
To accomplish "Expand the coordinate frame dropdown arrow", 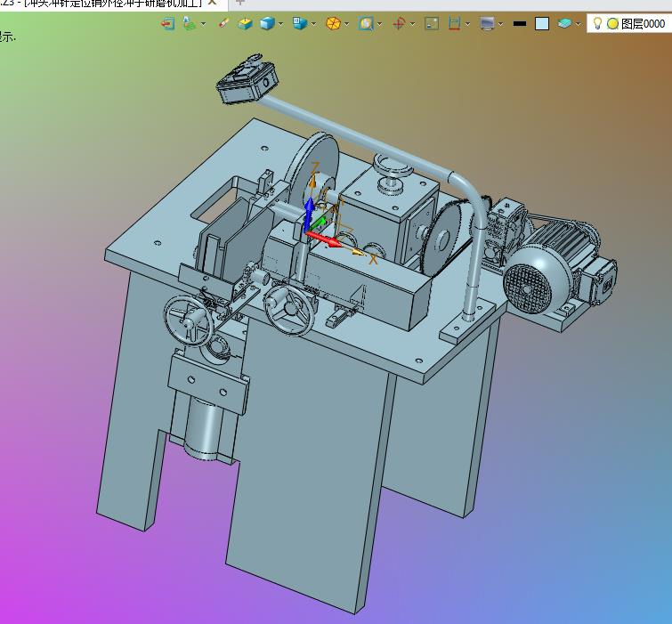I will pos(413,23).
